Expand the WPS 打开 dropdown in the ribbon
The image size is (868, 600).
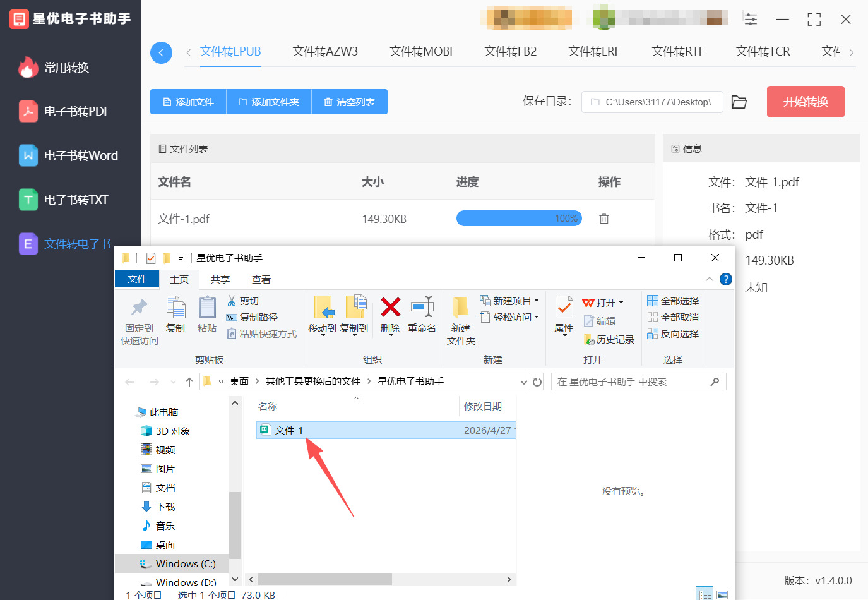(x=621, y=303)
